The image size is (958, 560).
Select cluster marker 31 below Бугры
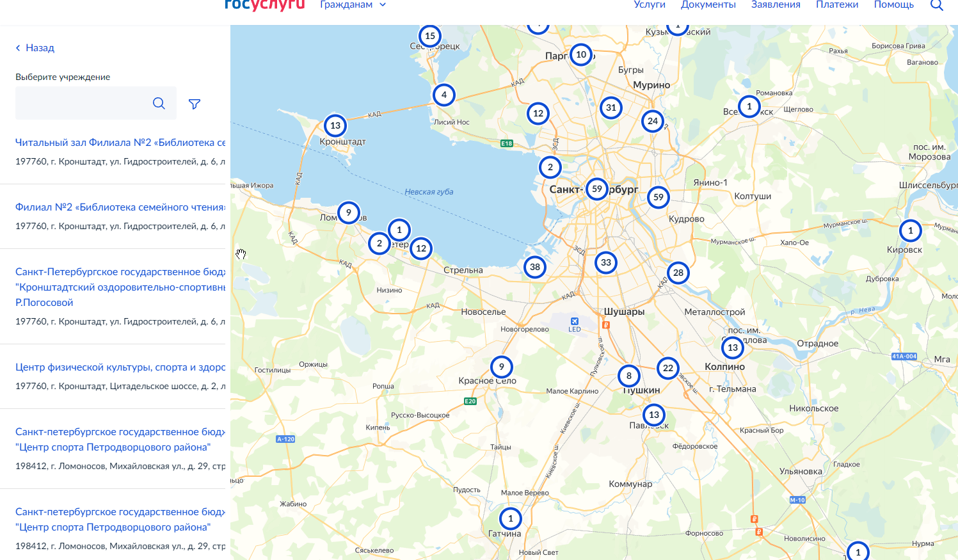tap(611, 108)
